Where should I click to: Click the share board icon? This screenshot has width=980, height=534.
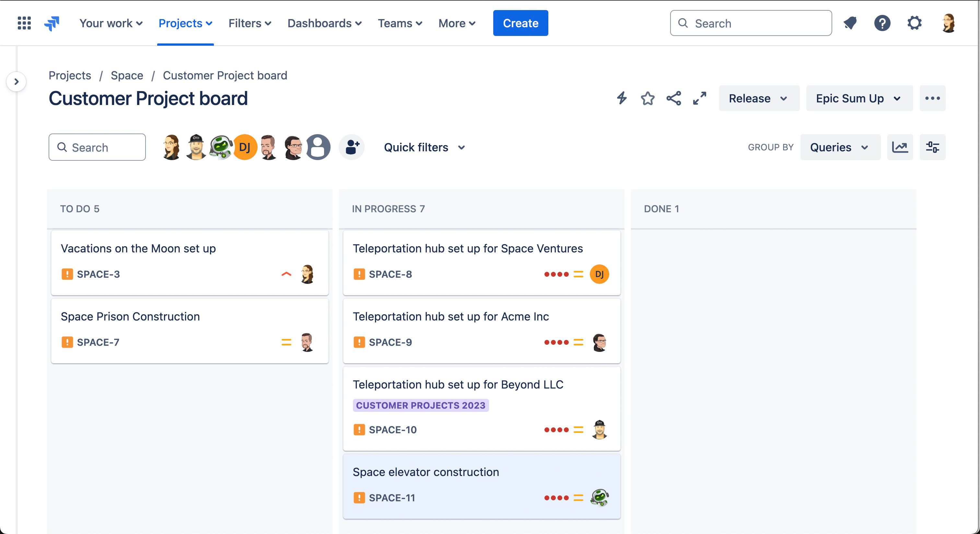click(673, 98)
